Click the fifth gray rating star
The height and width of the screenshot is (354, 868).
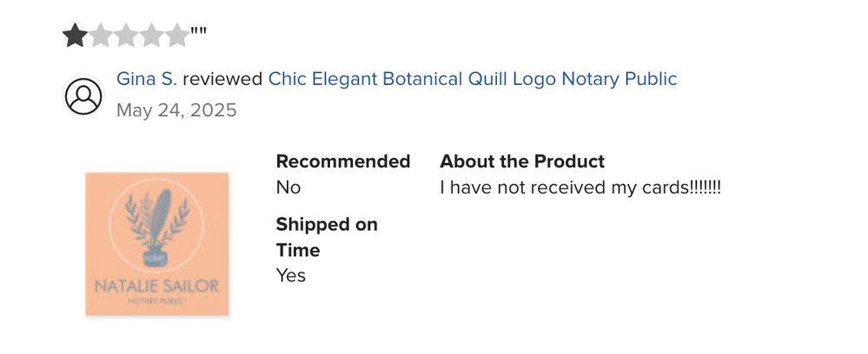point(176,36)
